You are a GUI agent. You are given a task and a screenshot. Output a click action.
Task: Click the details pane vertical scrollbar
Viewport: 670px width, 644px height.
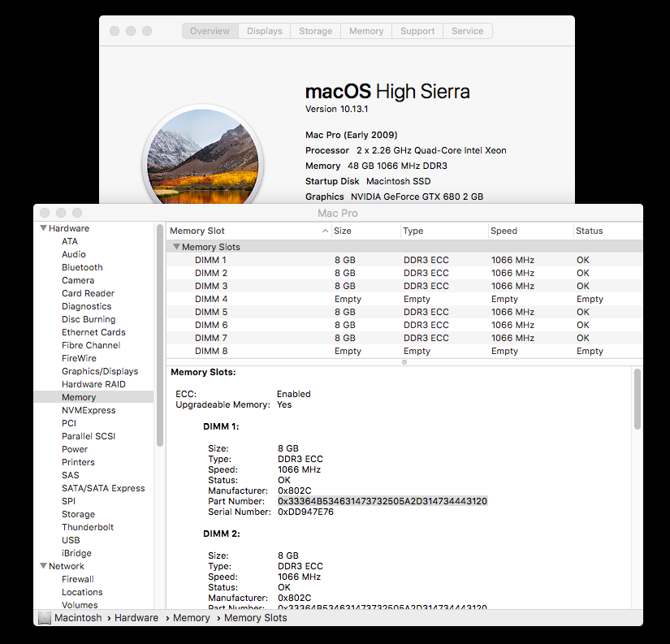point(637,399)
